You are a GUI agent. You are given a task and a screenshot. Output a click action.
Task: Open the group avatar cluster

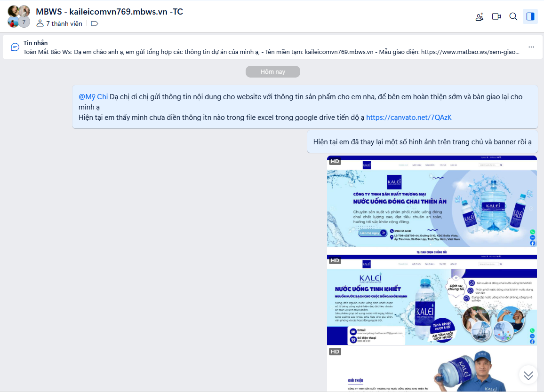tap(19, 16)
